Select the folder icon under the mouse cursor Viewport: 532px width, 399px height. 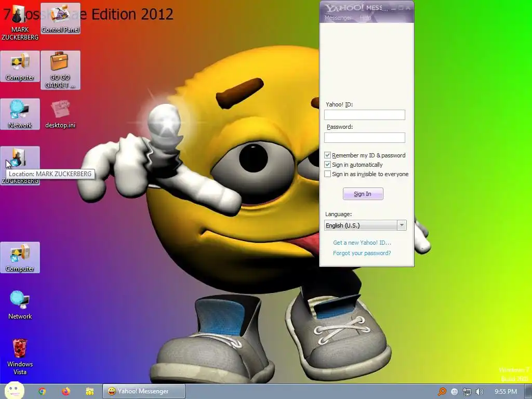pyautogui.click(x=20, y=166)
